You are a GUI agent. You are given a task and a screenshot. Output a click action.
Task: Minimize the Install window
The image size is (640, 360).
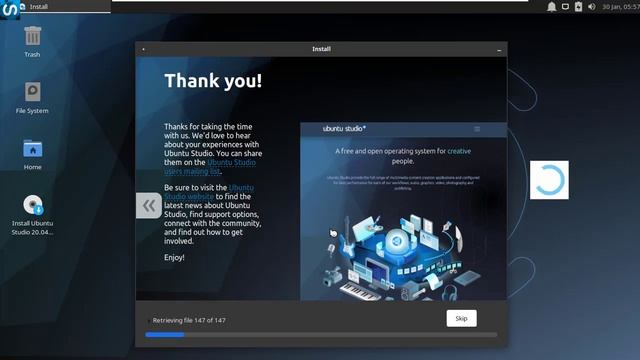pos(499,50)
